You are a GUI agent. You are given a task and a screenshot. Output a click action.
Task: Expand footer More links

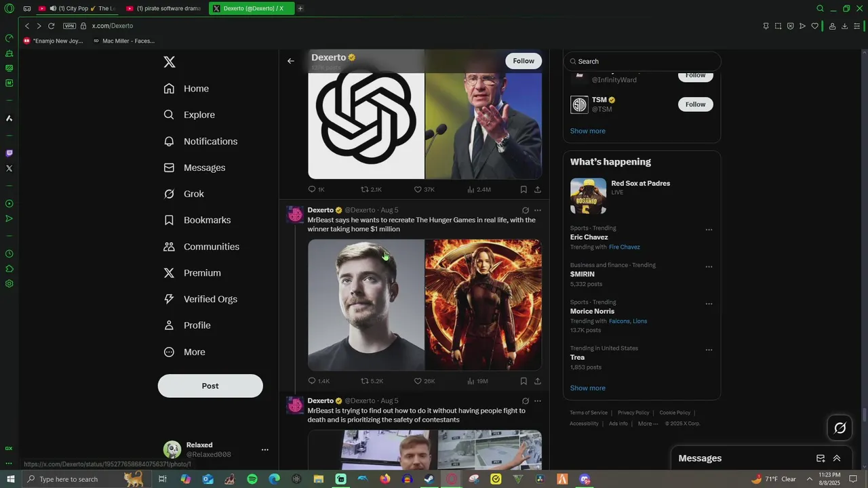(x=648, y=424)
